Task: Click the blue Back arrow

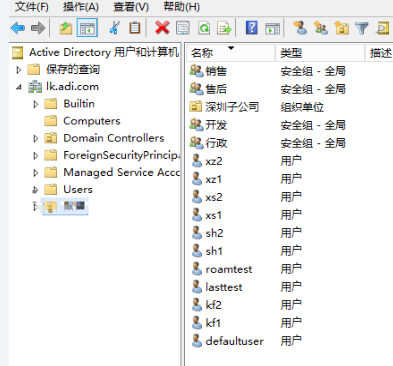Action: pyautogui.click(x=18, y=28)
